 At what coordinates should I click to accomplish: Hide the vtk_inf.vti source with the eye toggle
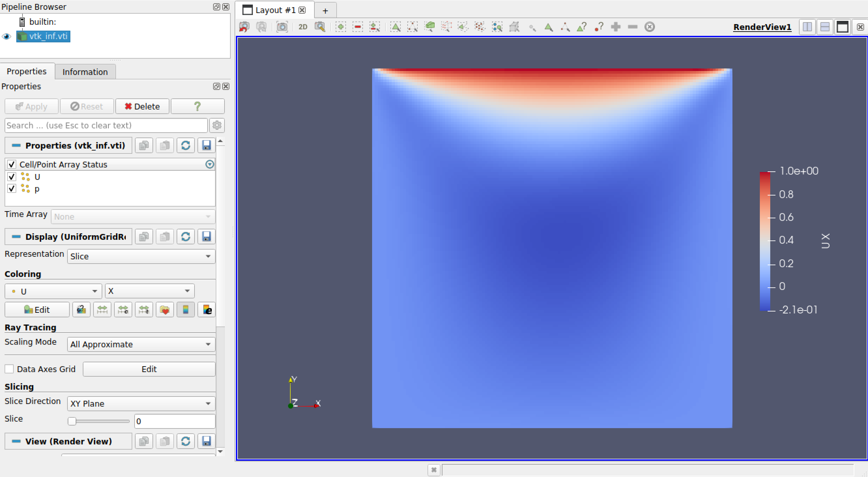pos(6,36)
